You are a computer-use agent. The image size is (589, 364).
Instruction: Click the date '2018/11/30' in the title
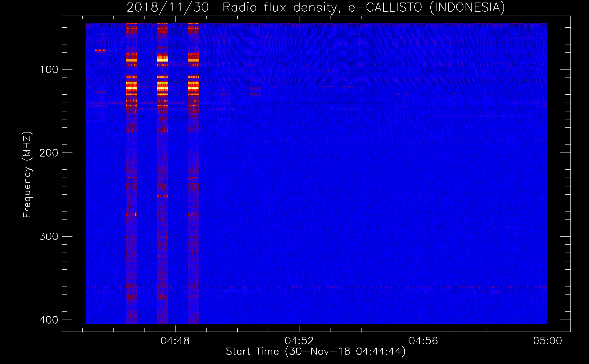(x=168, y=7)
